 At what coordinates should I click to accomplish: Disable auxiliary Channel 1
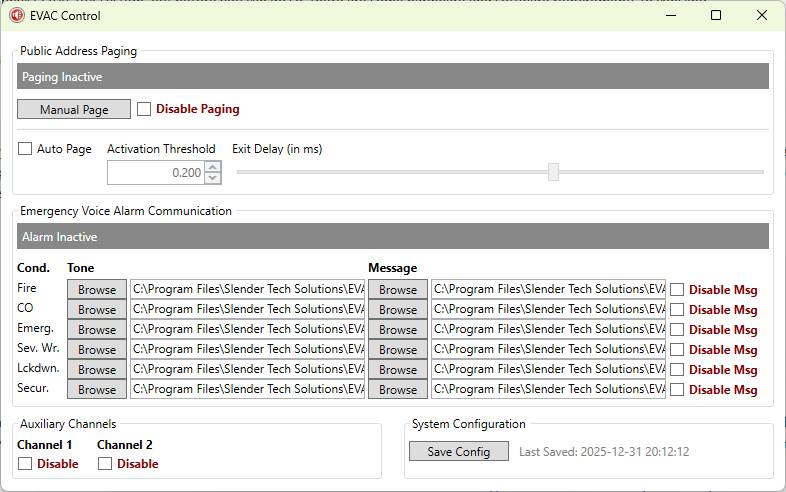[x=25, y=464]
